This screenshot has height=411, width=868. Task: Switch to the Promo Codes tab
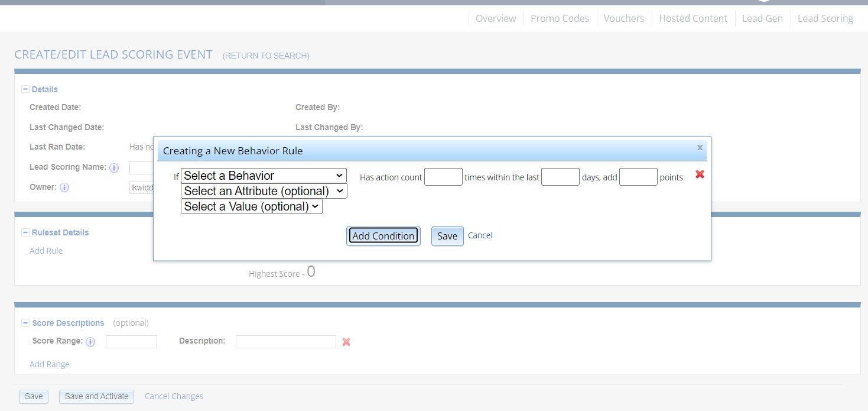point(560,18)
